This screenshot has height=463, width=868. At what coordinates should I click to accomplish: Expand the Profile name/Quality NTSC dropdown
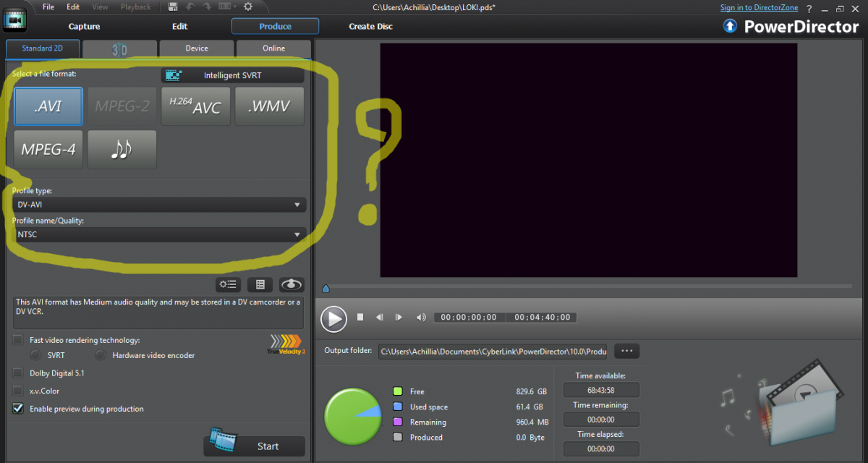pyautogui.click(x=159, y=234)
